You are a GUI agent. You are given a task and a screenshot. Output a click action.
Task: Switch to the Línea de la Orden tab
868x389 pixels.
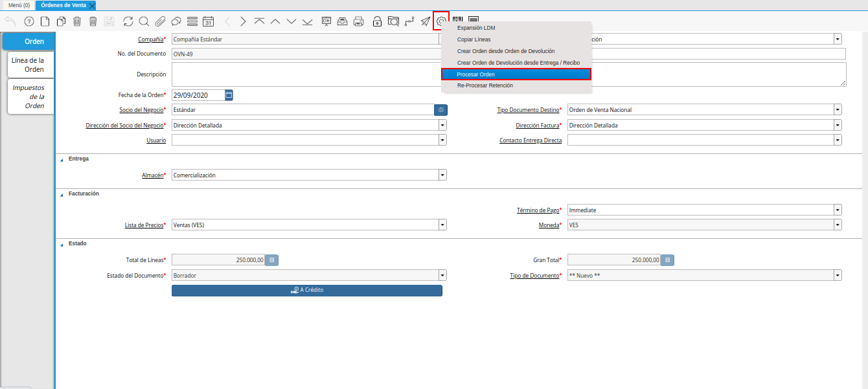click(29, 65)
